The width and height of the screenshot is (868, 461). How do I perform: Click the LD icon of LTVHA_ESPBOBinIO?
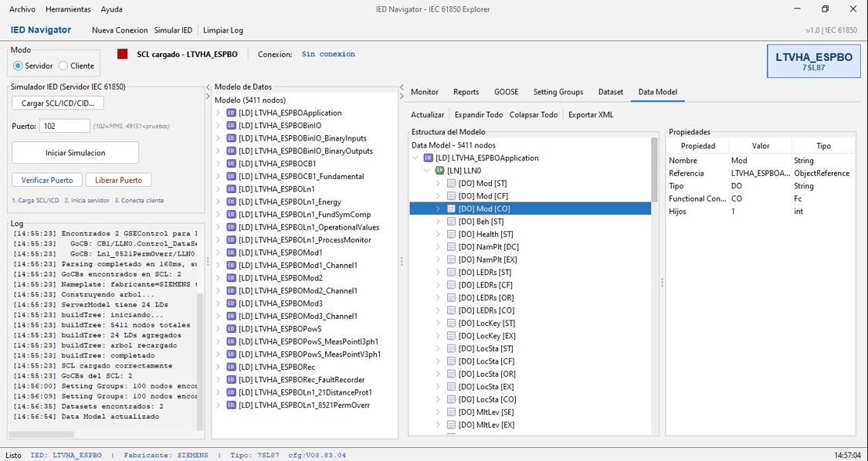[232, 126]
